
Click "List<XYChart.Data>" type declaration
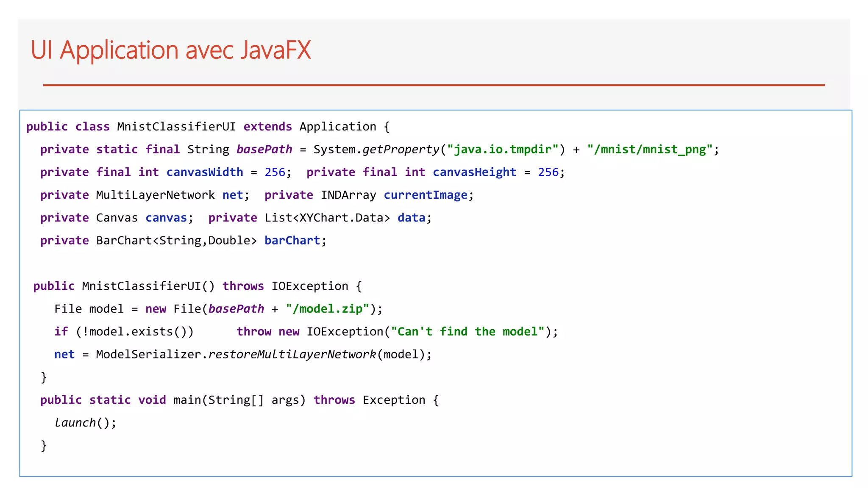click(x=327, y=218)
